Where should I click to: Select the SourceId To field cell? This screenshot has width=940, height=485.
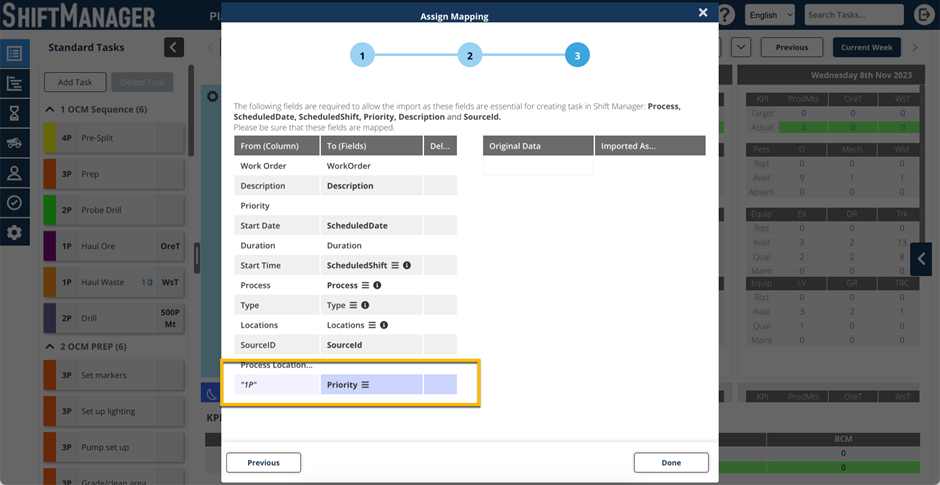coord(372,345)
